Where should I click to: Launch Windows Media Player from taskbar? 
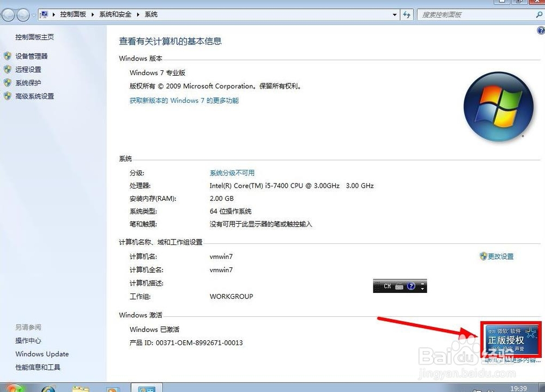tap(113, 389)
